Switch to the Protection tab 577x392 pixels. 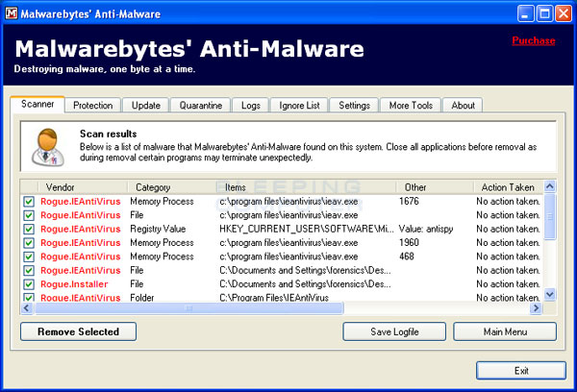92,106
